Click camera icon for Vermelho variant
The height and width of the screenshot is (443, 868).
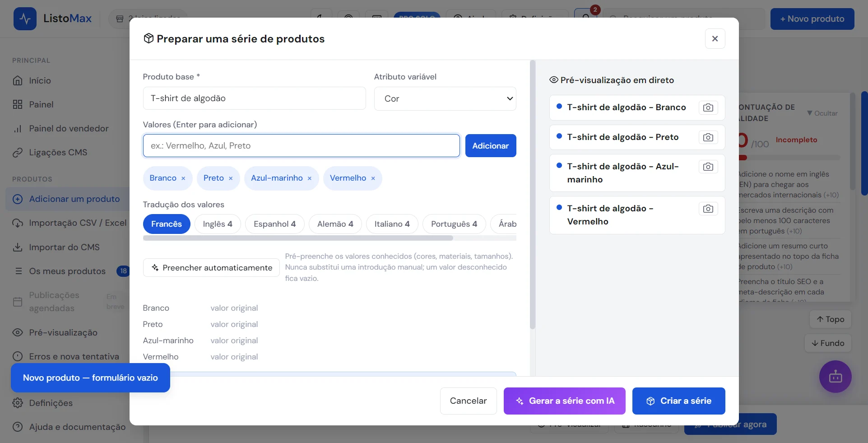click(x=708, y=209)
